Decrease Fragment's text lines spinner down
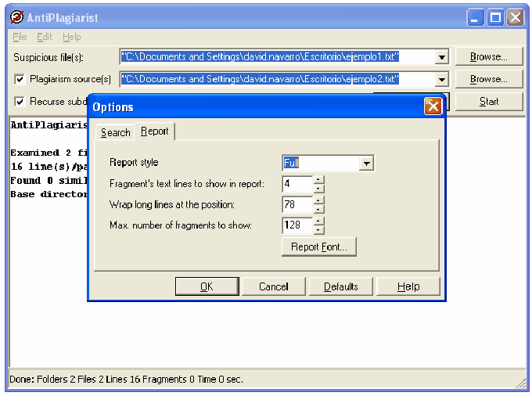This screenshot has height=396, width=532. coord(318,189)
